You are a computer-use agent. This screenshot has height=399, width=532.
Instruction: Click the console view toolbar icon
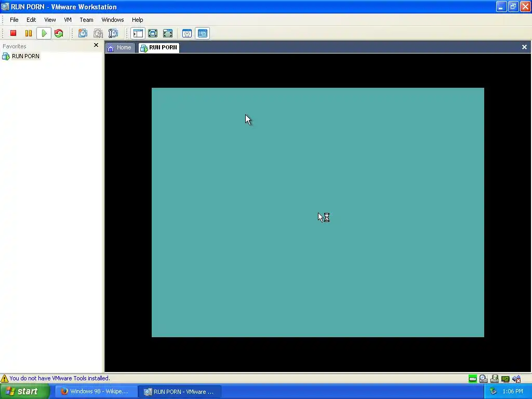click(203, 33)
